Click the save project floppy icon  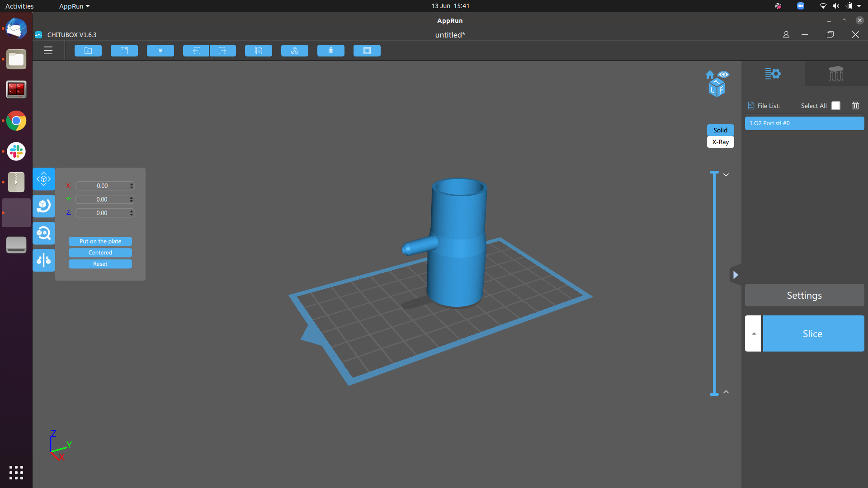coord(124,51)
